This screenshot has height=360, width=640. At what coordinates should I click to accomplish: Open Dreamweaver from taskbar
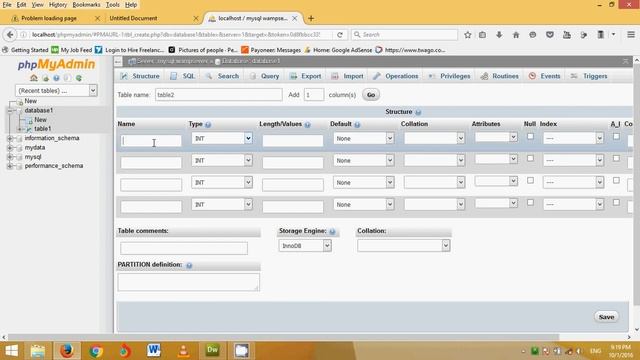point(212,351)
